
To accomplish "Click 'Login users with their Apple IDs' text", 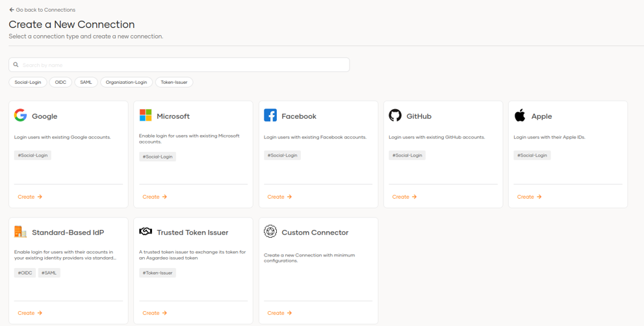I will (550, 137).
